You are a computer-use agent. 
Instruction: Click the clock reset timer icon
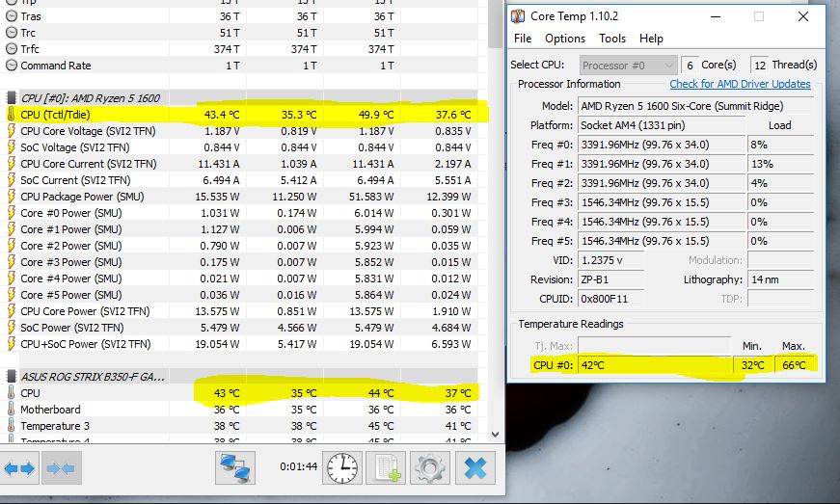pyautogui.click(x=342, y=467)
